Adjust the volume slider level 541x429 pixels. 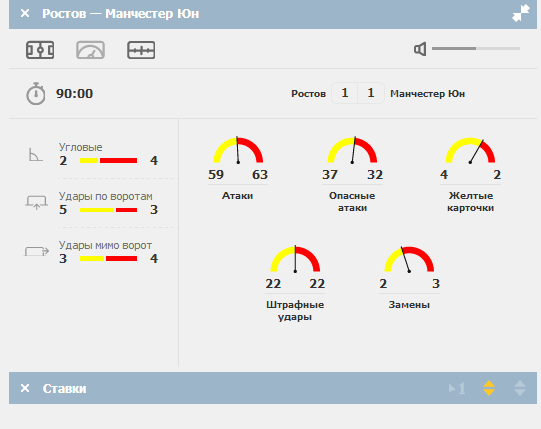coord(476,49)
